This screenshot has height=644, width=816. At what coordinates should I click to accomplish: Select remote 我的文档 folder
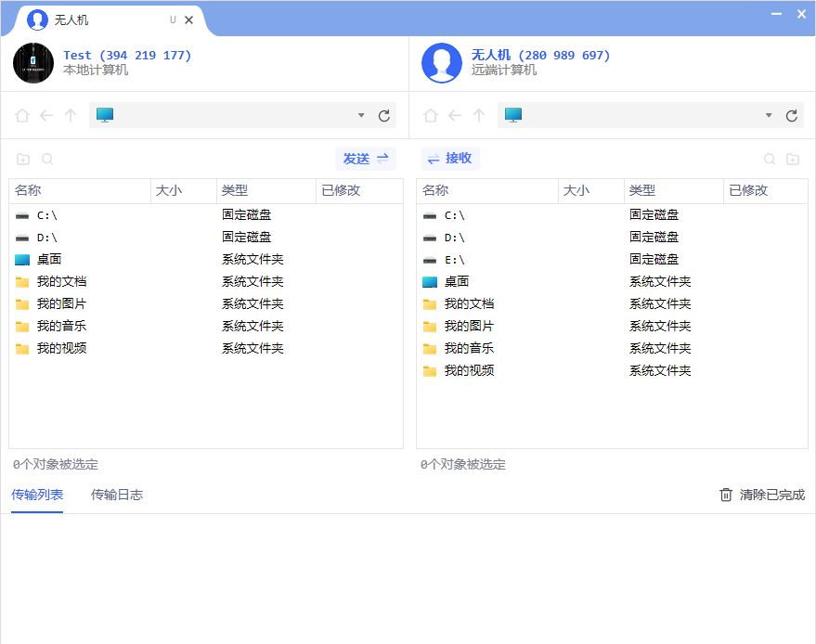point(612,304)
